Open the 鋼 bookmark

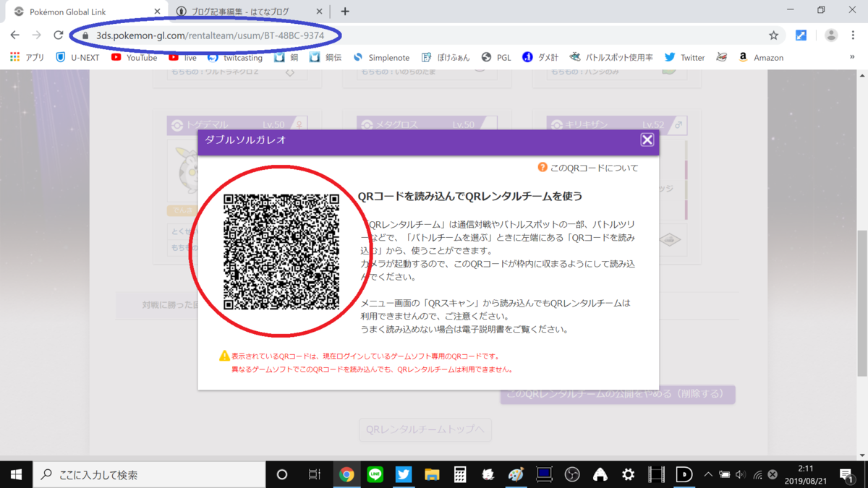(x=286, y=57)
